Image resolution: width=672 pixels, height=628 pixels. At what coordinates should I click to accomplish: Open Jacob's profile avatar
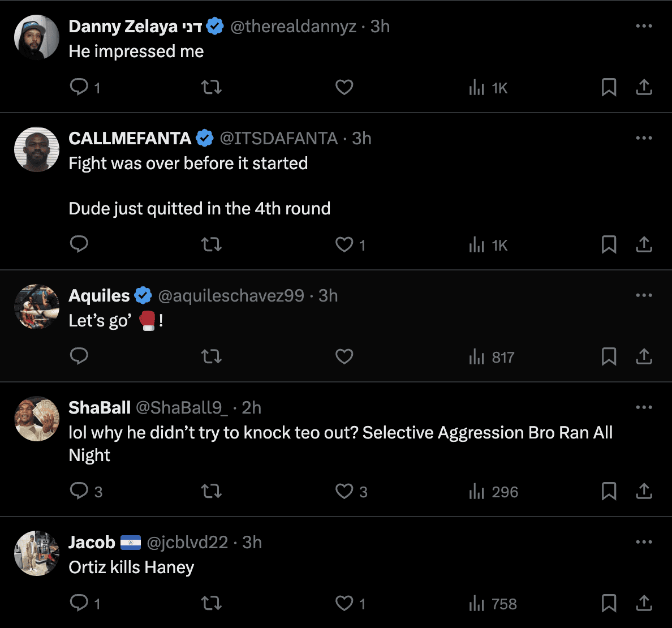point(37,553)
